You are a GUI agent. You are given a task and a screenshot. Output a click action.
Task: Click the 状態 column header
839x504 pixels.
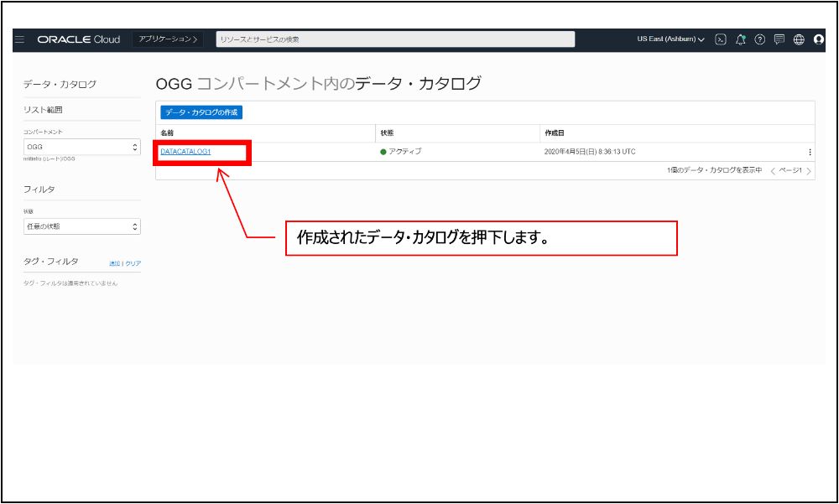pos(387,132)
